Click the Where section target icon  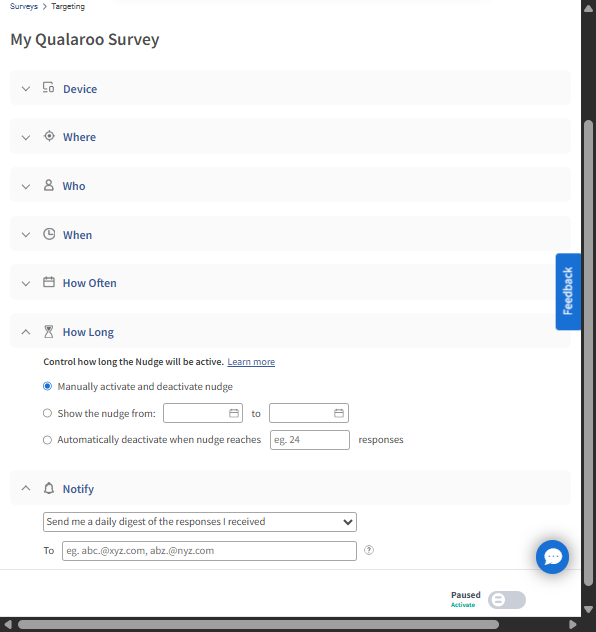[x=49, y=136]
